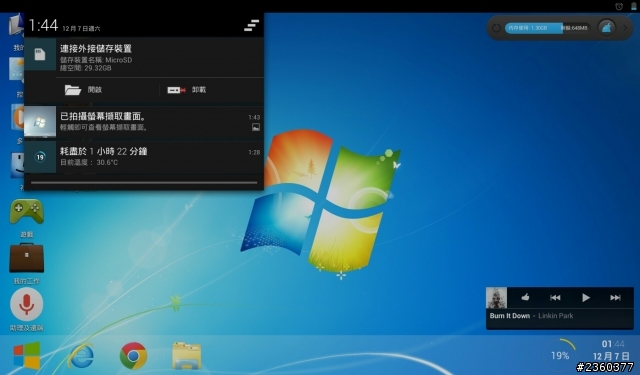Like the song with thumbs-up icon
This screenshot has width=640, height=375.
coord(525,297)
